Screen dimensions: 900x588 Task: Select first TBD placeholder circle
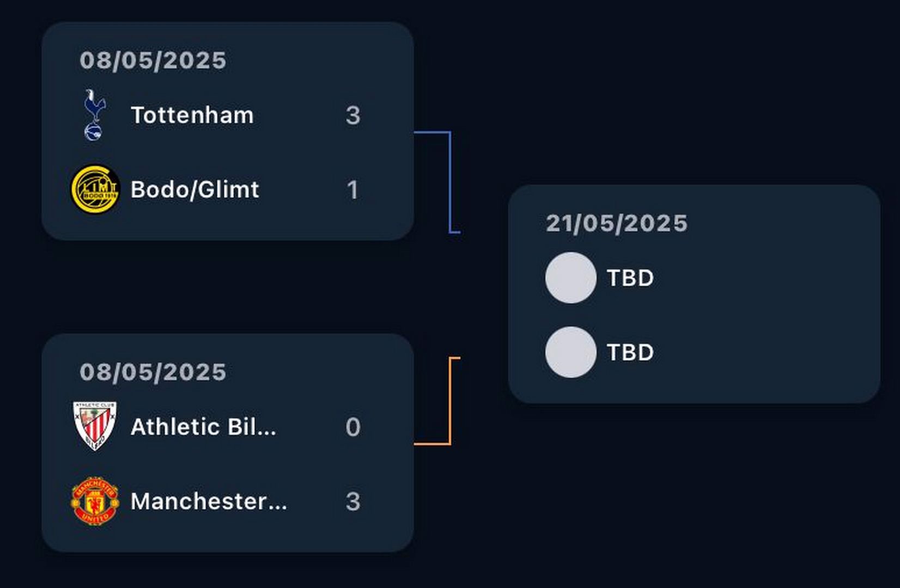click(571, 278)
